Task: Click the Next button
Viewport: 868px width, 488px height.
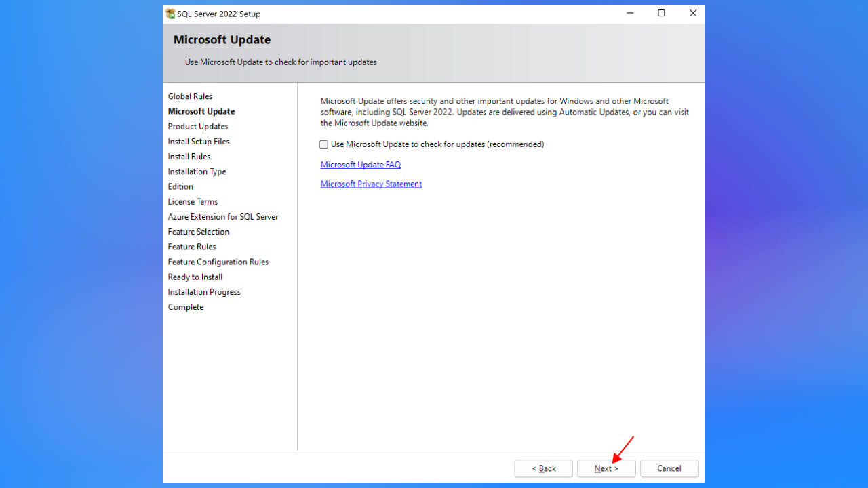Action: point(606,468)
